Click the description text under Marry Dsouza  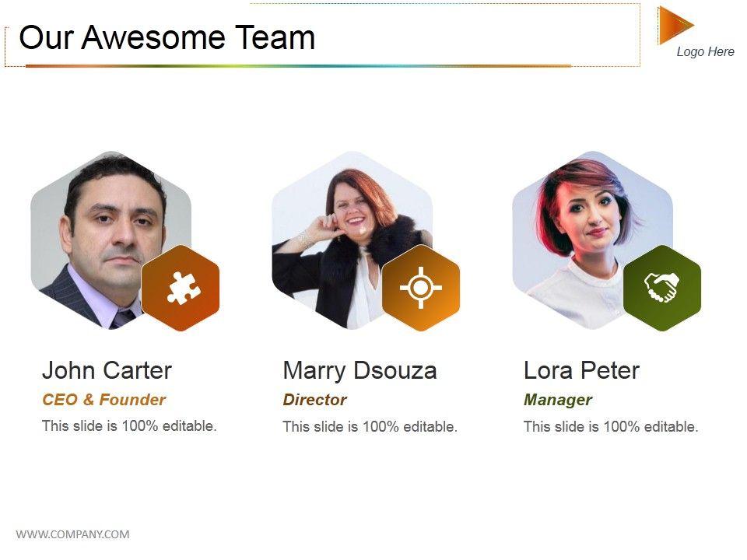coord(370,426)
